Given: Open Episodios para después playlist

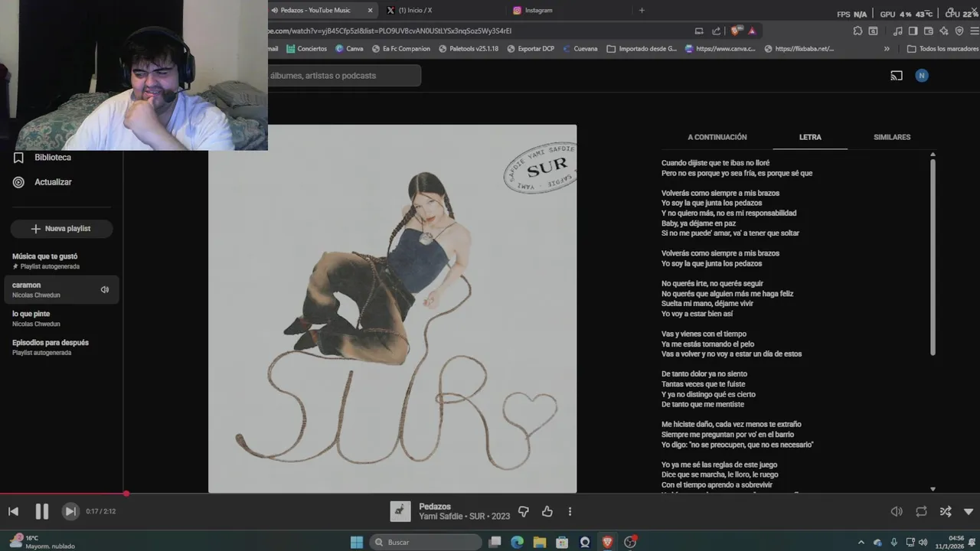Looking at the screenshot, I should [61, 347].
